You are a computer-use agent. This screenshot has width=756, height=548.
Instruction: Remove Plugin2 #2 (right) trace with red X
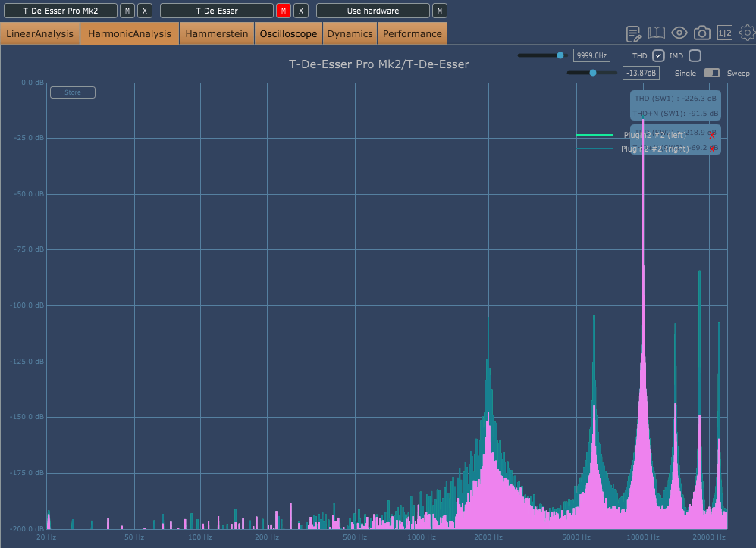[712, 149]
